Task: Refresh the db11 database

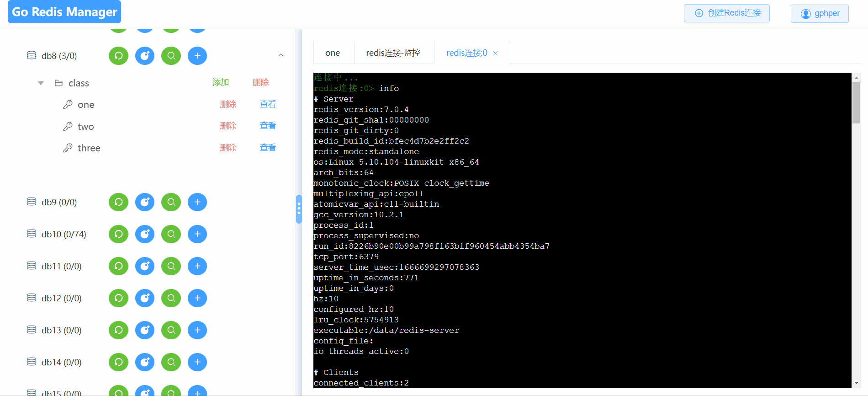Action: click(118, 266)
